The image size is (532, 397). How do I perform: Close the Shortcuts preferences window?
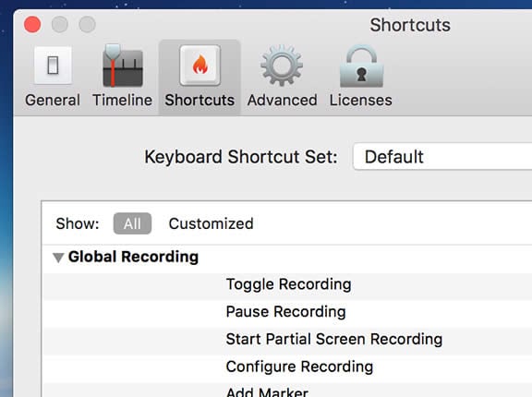click(32, 24)
